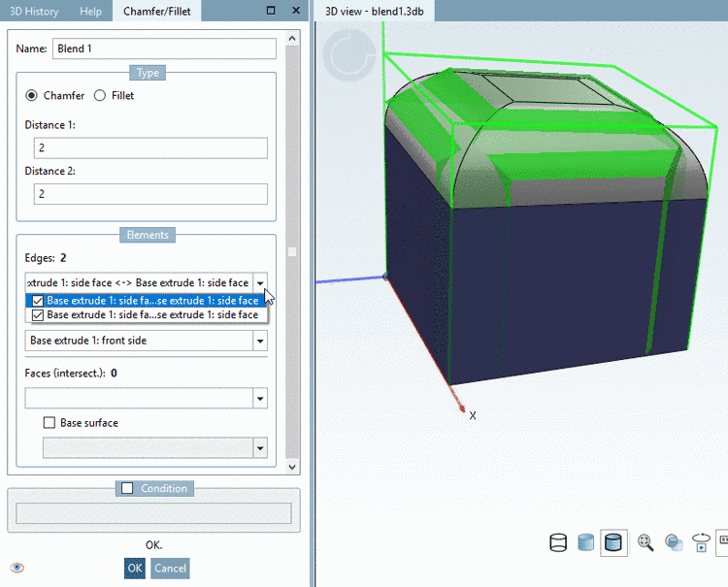This screenshot has height=587, width=728.
Task: Click the Condition expression field
Action: (x=153, y=513)
